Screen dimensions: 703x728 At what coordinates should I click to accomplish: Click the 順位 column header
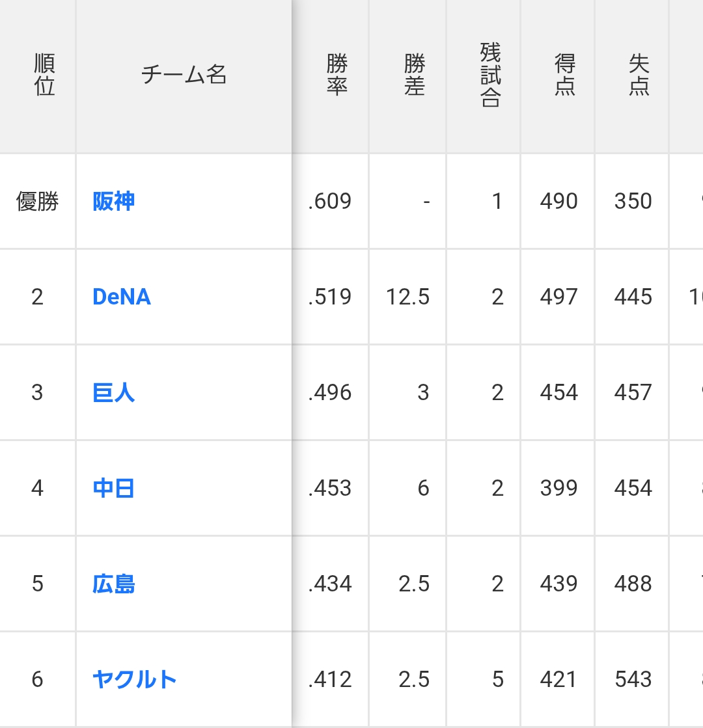click(x=44, y=75)
